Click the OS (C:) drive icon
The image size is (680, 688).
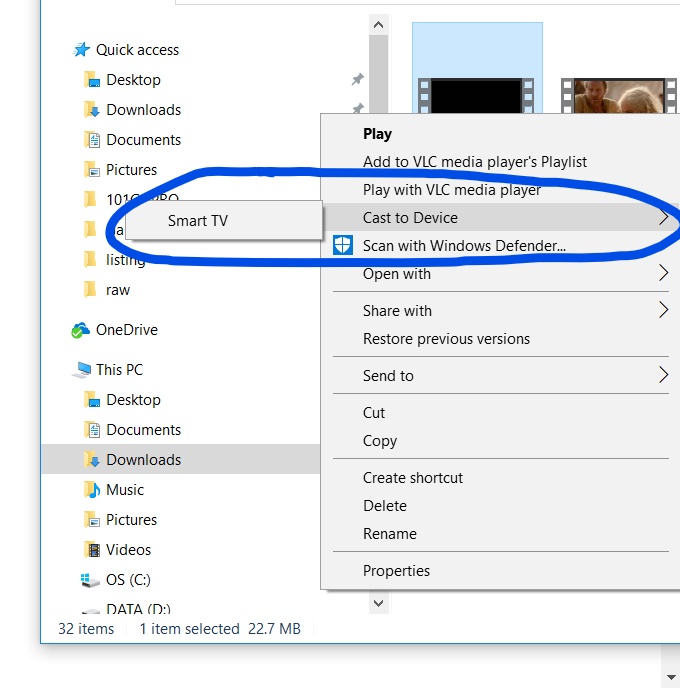pyautogui.click(x=90, y=580)
